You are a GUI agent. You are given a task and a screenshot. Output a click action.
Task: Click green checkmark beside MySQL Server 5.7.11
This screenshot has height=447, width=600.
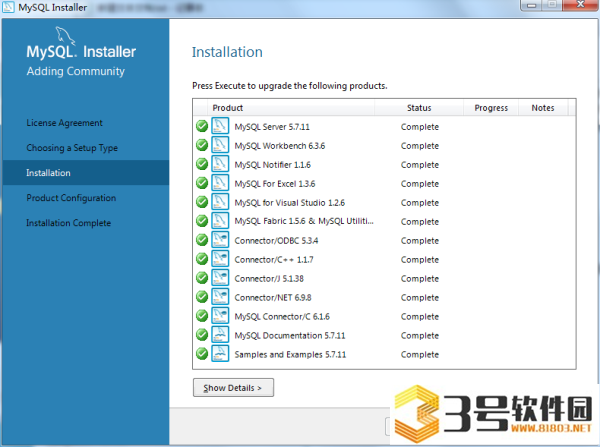202,126
